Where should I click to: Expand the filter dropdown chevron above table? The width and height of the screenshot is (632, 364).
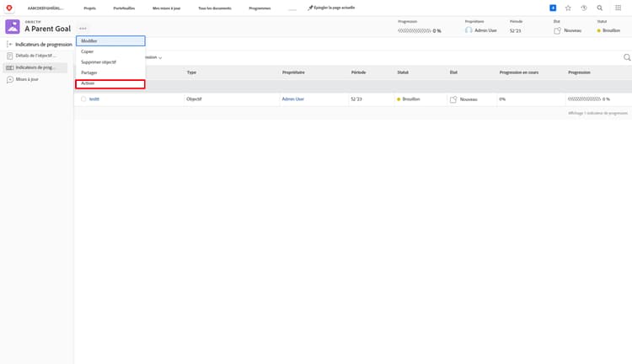[x=160, y=57]
